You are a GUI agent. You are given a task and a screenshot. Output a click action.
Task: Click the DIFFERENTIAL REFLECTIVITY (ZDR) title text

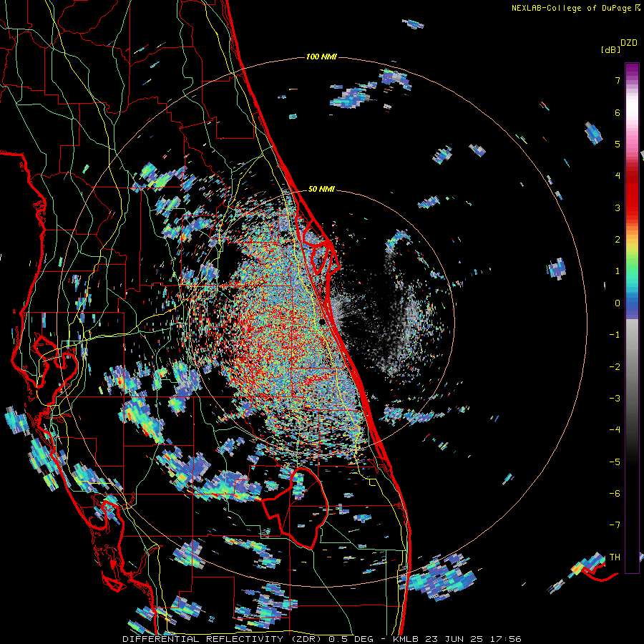223,639
